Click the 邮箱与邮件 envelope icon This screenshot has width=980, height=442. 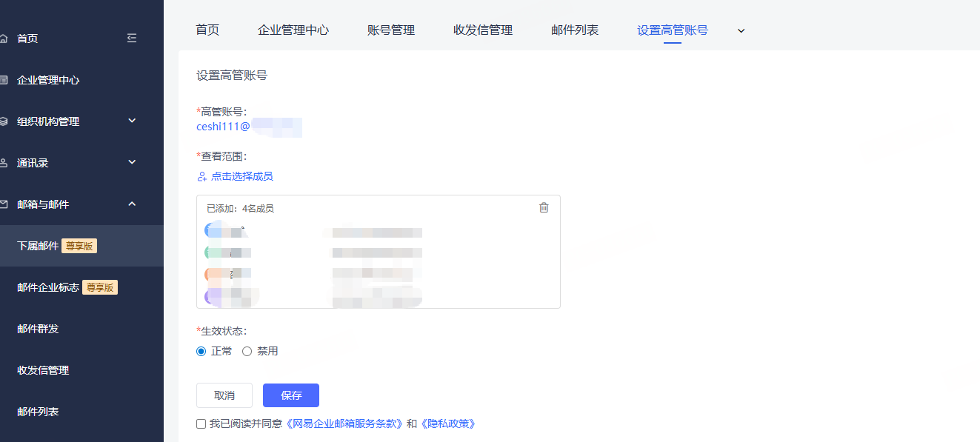tap(4, 204)
